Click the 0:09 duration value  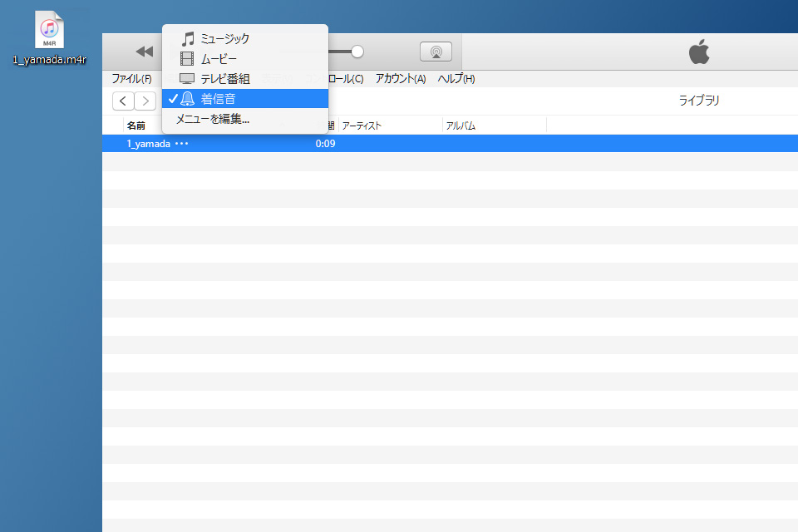tap(325, 144)
